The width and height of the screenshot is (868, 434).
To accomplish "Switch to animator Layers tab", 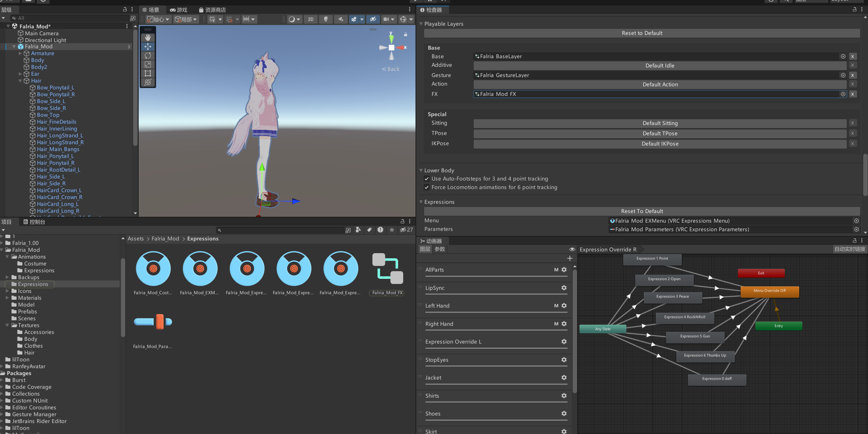I will (x=425, y=249).
